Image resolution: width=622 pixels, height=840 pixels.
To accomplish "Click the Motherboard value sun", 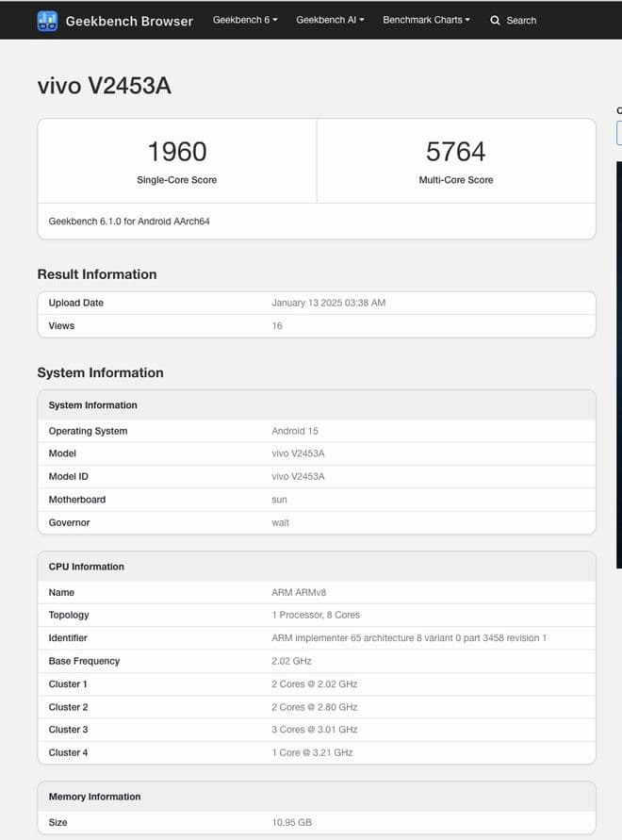I will click(279, 500).
